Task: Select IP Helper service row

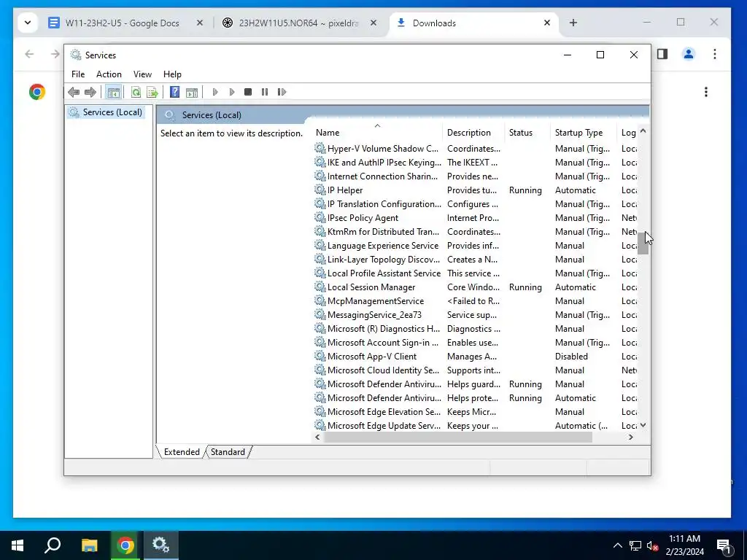Action: 476,190
